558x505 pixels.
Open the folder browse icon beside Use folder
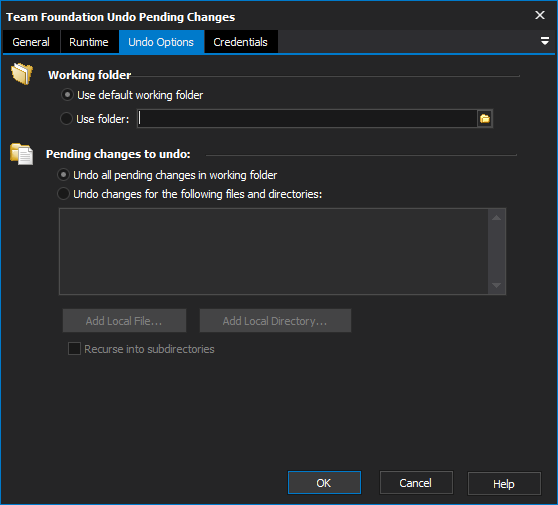[x=485, y=119]
